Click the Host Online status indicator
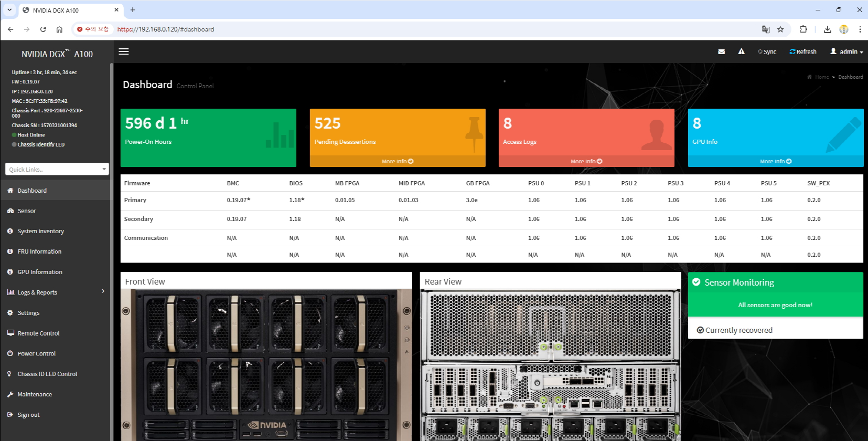 point(28,135)
